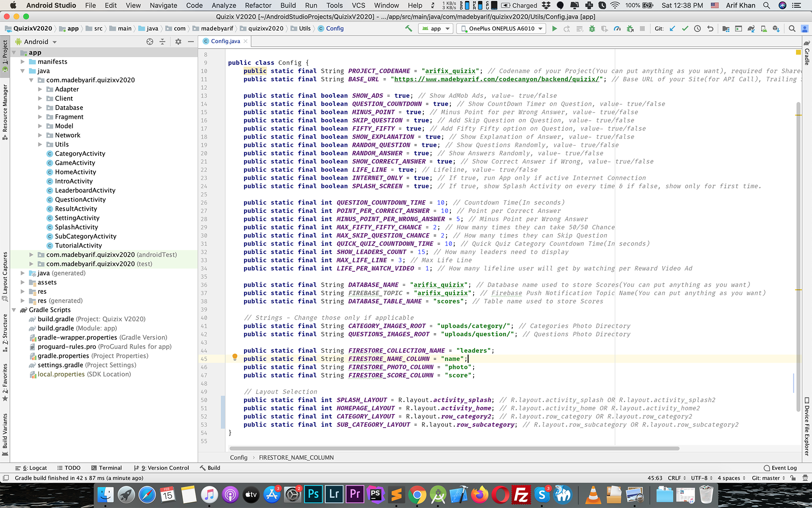Click the Make Project hammer icon
This screenshot has width=812, height=508.
409,28
